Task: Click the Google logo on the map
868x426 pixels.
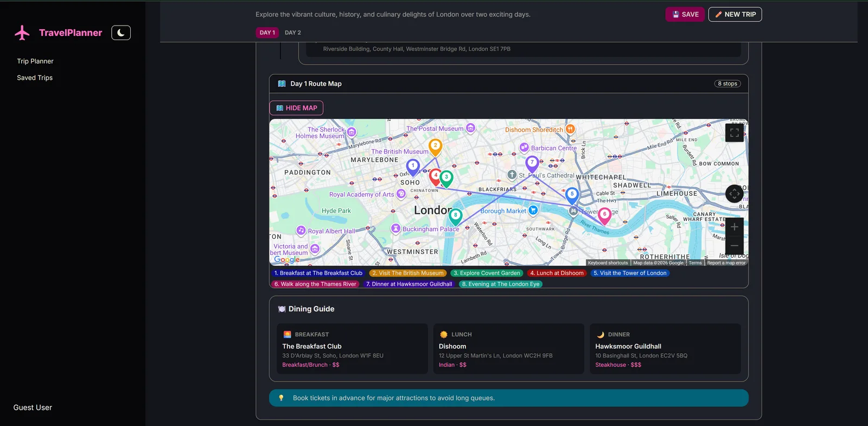Action: pos(286,259)
